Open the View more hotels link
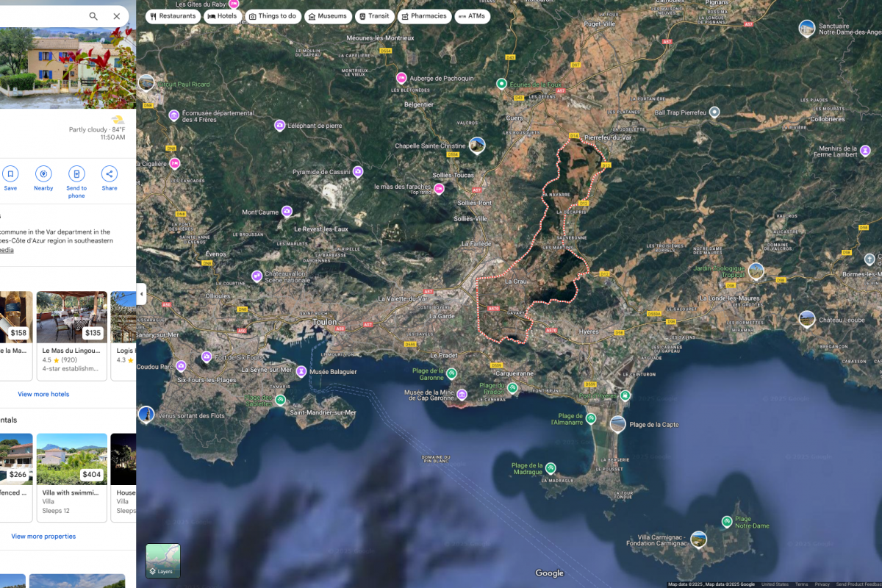Screen dimensions: 882x588 pyautogui.click(x=43, y=394)
